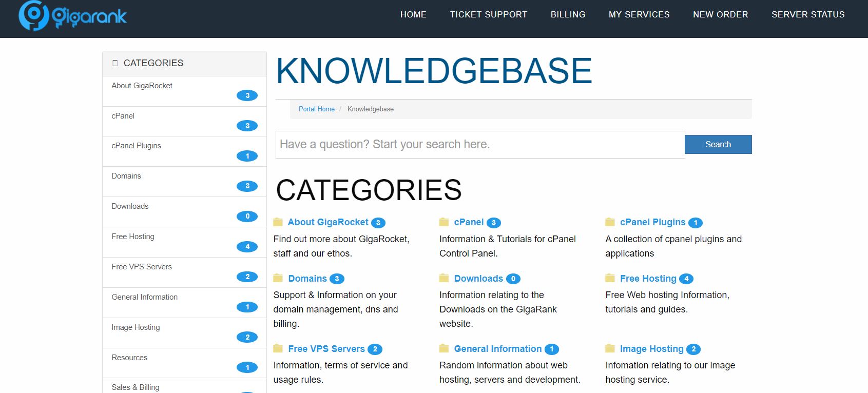Select Domains in the sidebar categories

[184, 182]
